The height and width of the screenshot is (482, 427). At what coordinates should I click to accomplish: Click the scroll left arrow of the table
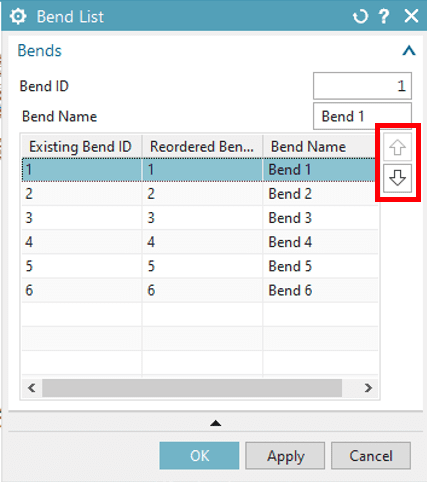click(32, 388)
